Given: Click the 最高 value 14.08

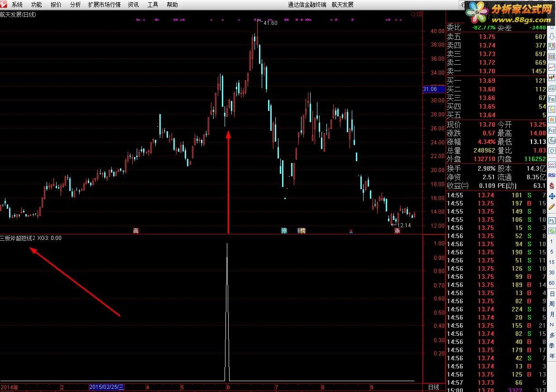Looking at the screenshot, I should pyautogui.click(x=537, y=133).
